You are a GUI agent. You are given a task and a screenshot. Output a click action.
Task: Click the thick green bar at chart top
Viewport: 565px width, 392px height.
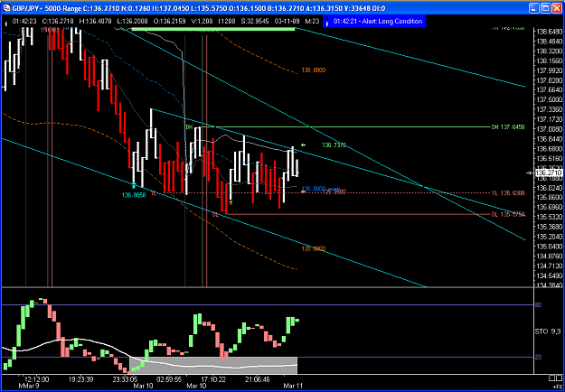click(x=213, y=29)
